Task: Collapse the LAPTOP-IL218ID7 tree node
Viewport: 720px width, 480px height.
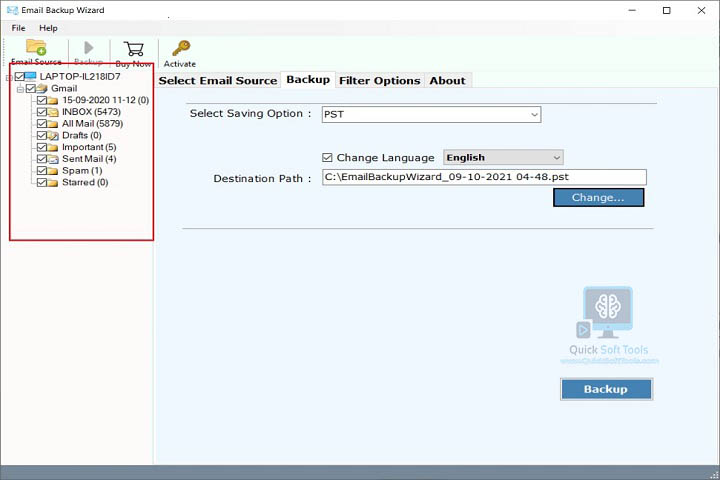Action: [x=8, y=78]
